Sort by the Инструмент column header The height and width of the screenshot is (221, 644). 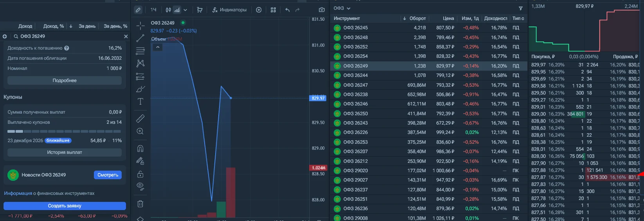tap(347, 18)
